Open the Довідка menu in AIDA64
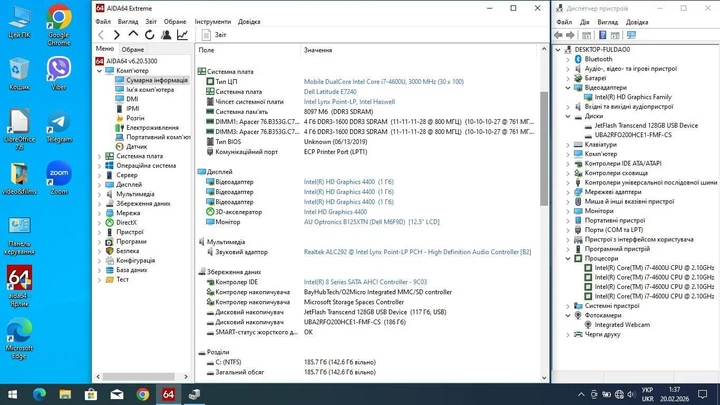 (249, 22)
